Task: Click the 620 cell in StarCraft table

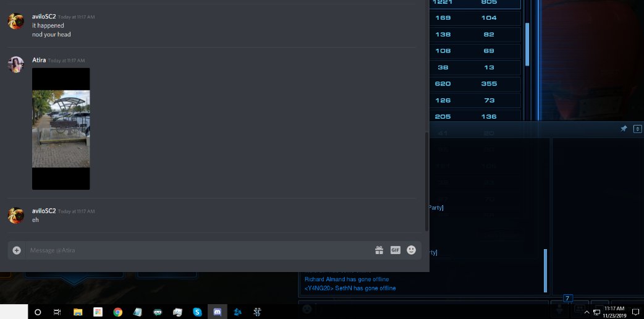Action: [443, 84]
